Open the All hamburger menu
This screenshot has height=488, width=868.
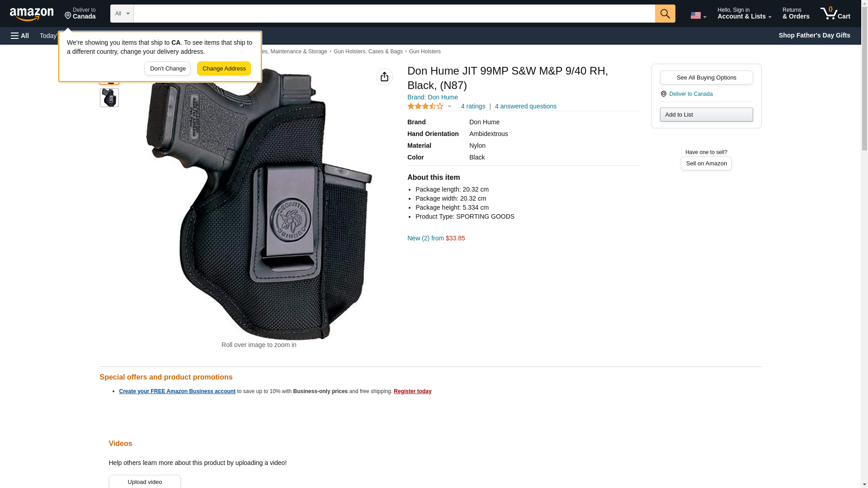(20, 36)
